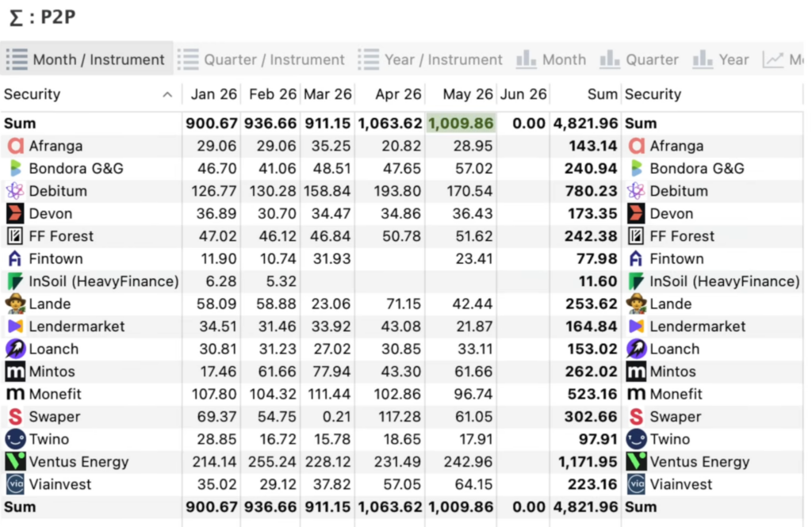The height and width of the screenshot is (527, 812).
Task: Select Lendermarket May 26 value 21.87
Action: 473,327
